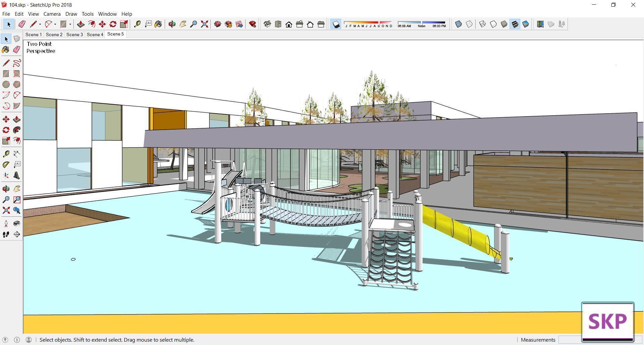Select the Arc tool in top toolbar
The height and width of the screenshot is (345, 644).
[48, 24]
